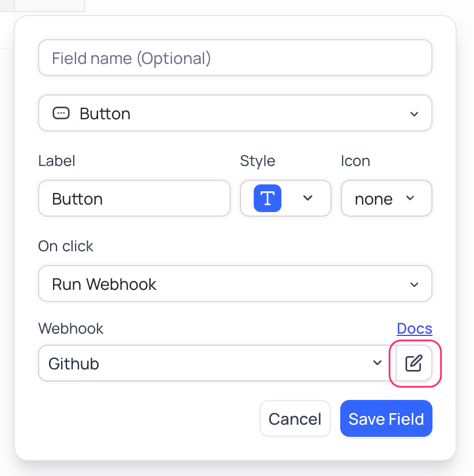Click the Button type icon in field type selector
This screenshot has height=476, width=474.
(x=61, y=114)
